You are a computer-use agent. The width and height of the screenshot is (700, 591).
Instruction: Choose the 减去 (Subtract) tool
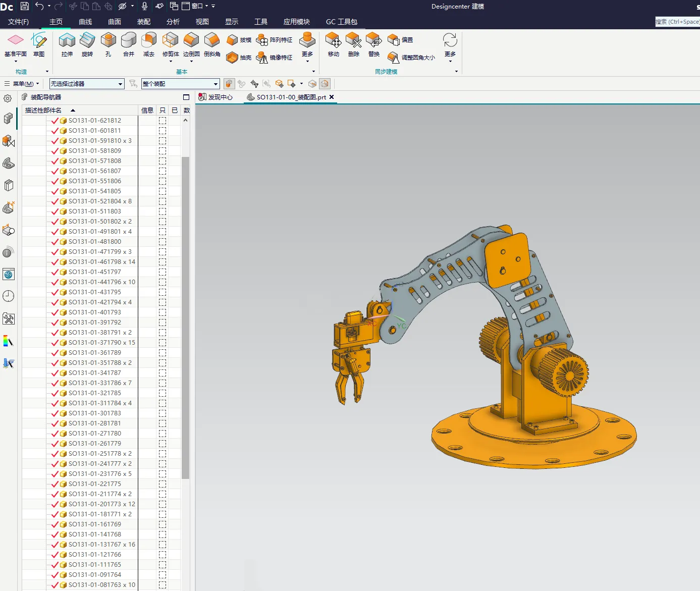[149, 44]
